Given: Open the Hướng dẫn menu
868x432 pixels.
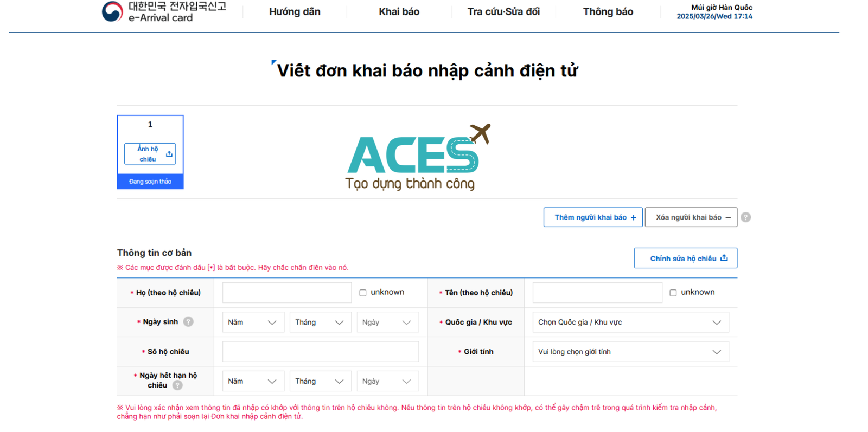Looking at the screenshot, I should [x=295, y=11].
